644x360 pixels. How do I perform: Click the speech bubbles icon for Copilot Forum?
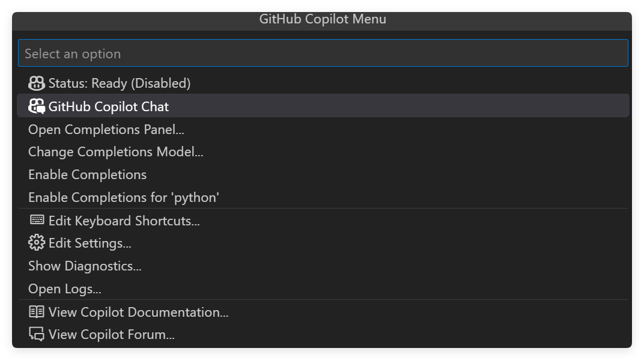(37, 335)
